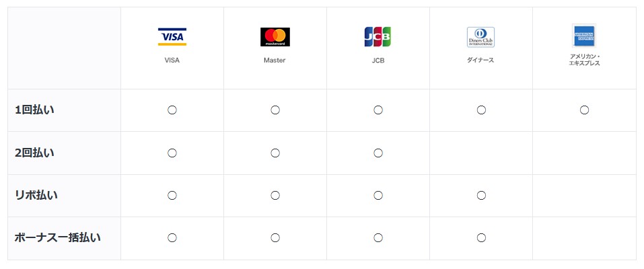Click the VISA card logo

tap(172, 36)
